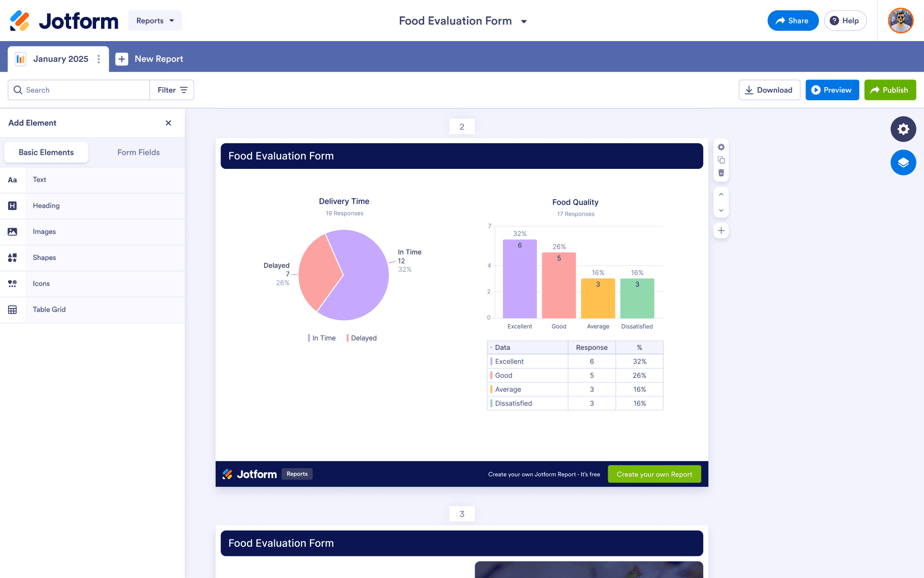Image resolution: width=924 pixels, height=578 pixels.
Task: Select the Delivery Time pie chart
Action: point(343,275)
